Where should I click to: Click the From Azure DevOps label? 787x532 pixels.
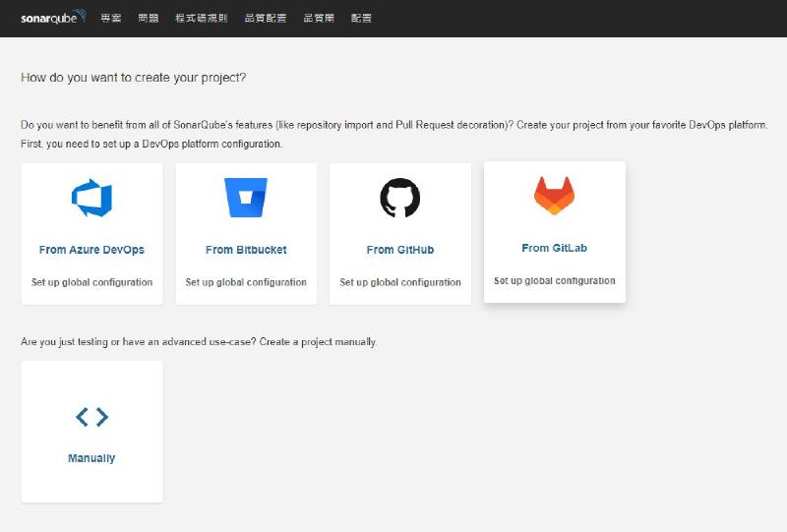coord(91,250)
